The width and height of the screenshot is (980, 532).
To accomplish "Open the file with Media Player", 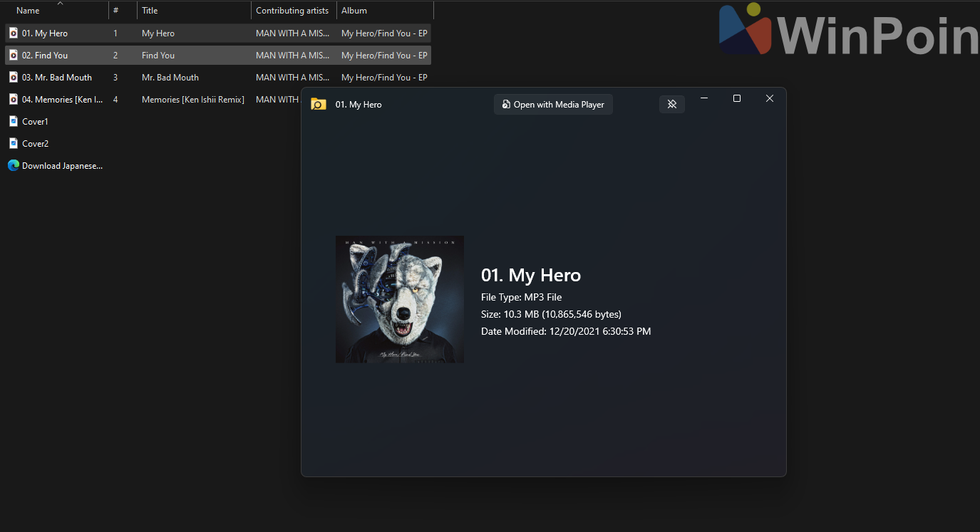I will pyautogui.click(x=553, y=105).
